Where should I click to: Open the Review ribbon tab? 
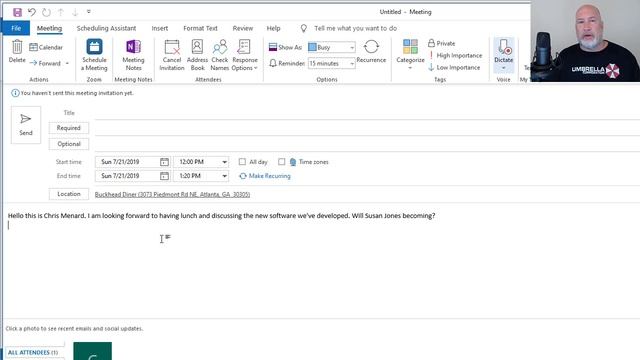[x=242, y=28]
